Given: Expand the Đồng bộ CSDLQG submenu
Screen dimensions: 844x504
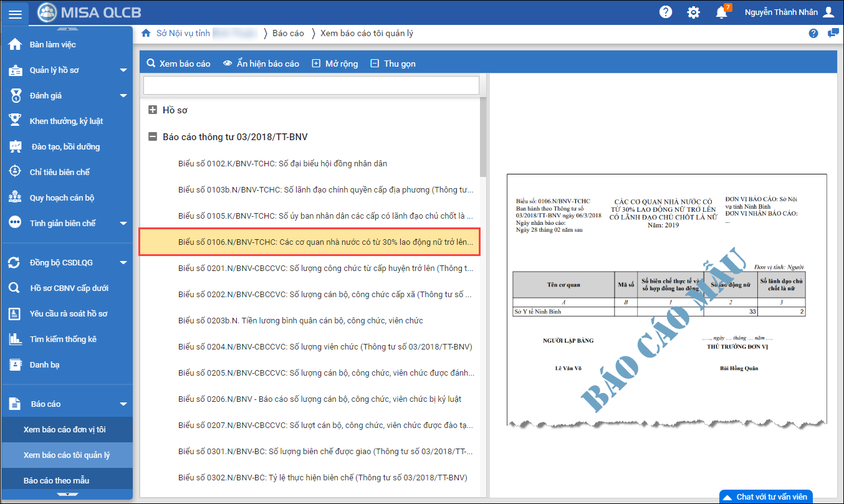Looking at the screenshot, I should pos(123,263).
